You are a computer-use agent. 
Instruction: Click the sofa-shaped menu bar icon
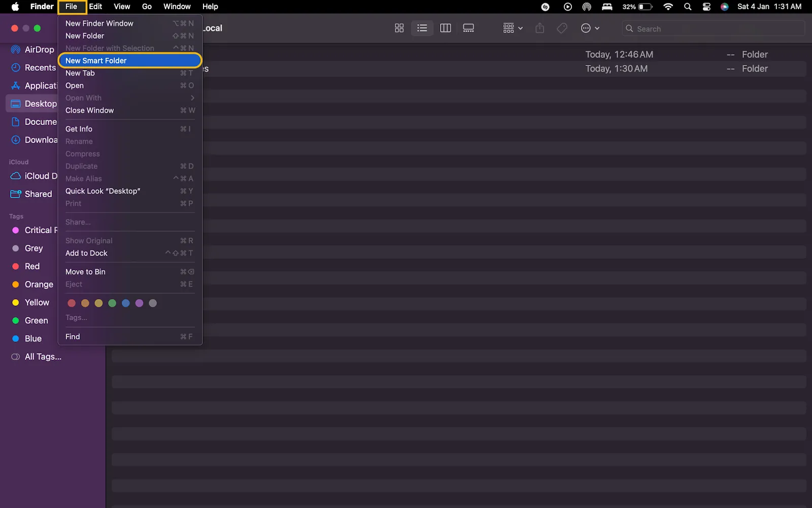(x=607, y=7)
